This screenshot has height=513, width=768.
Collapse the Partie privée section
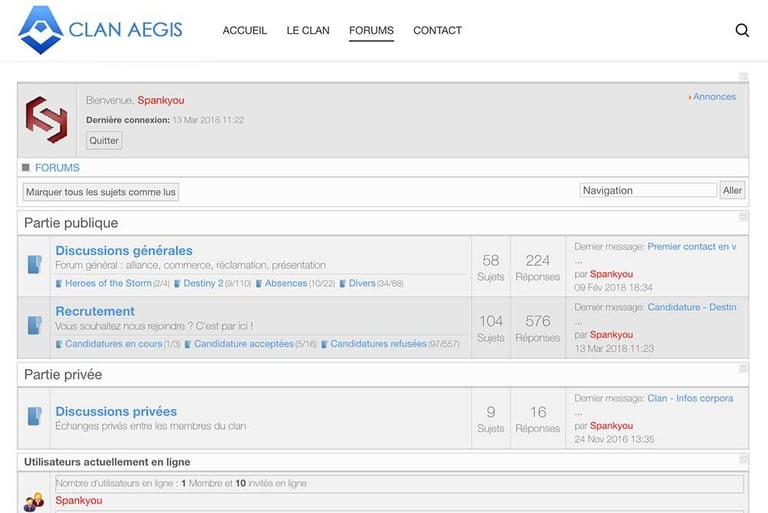[x=743, y=368]
